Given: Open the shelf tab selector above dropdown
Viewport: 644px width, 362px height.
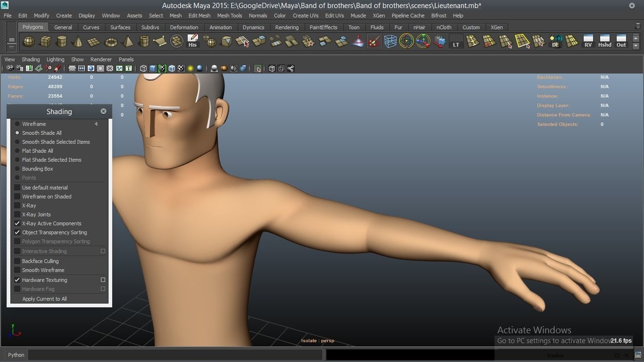Looking at the screenshot, I should pos(11,39).
